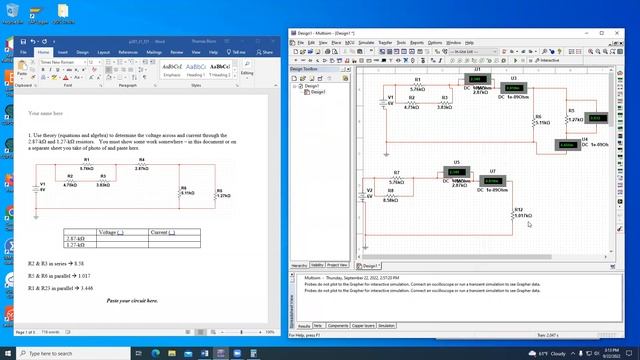
Task: Click the Place Source icon in components toolbar
Action: (x=295, y=60)
